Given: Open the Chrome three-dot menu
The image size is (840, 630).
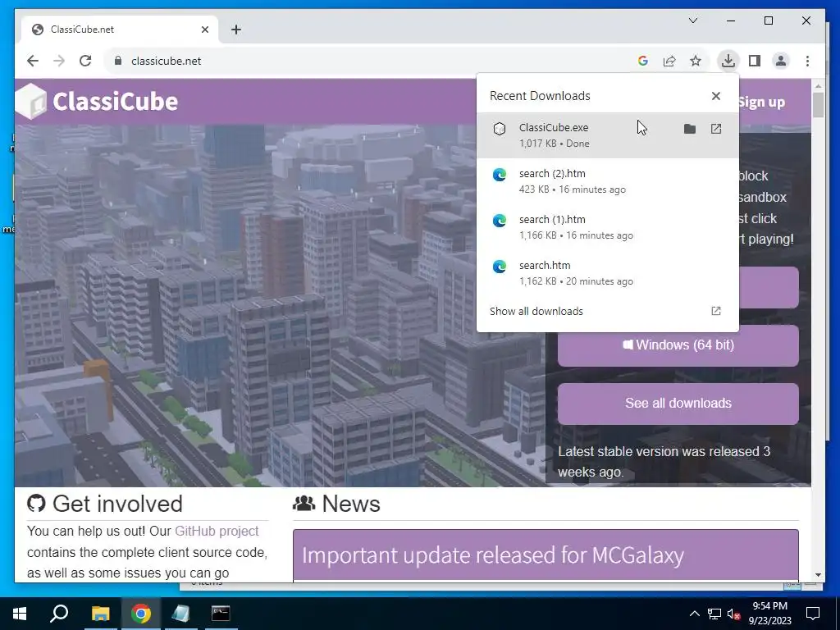Looking at the screenshot, I should 807,61.
